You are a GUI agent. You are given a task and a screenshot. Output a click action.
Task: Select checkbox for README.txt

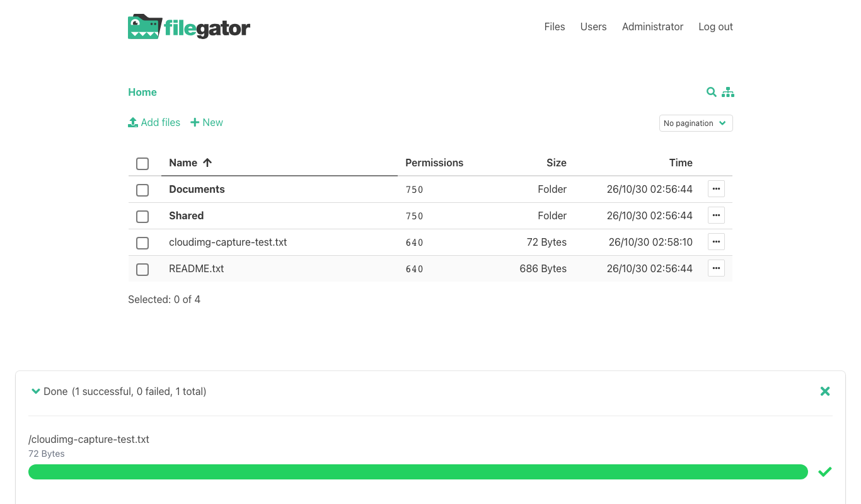point(142,270)
